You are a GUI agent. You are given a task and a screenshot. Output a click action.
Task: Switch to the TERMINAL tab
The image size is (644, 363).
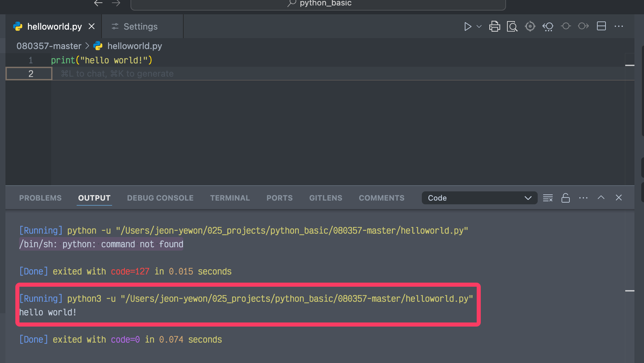230,198
